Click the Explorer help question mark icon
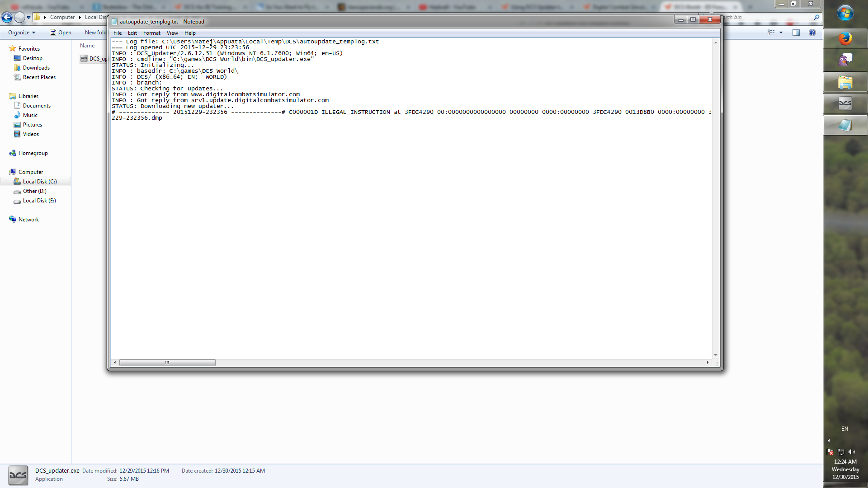This screenshot has width=868, height=488. tap(812, 33)
